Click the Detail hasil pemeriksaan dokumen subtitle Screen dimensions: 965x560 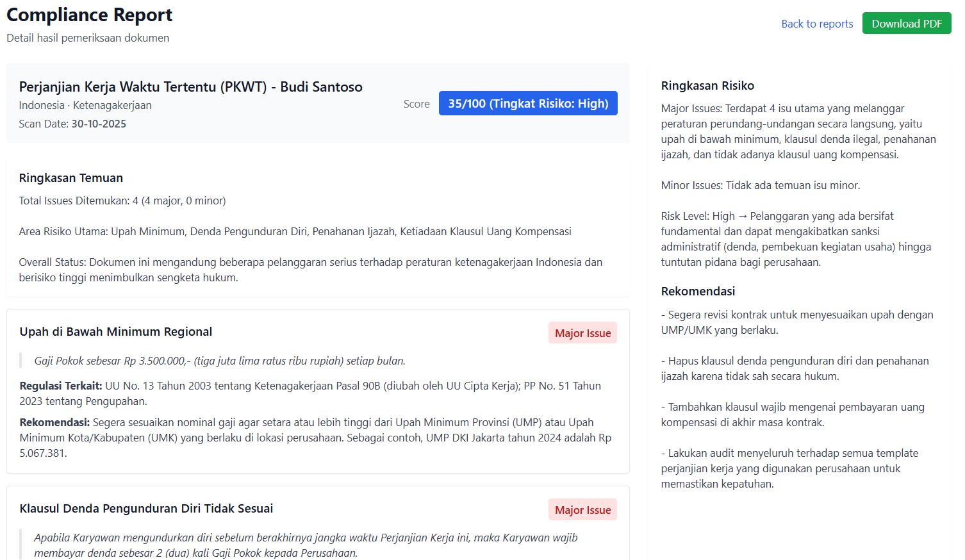point(88,38)
